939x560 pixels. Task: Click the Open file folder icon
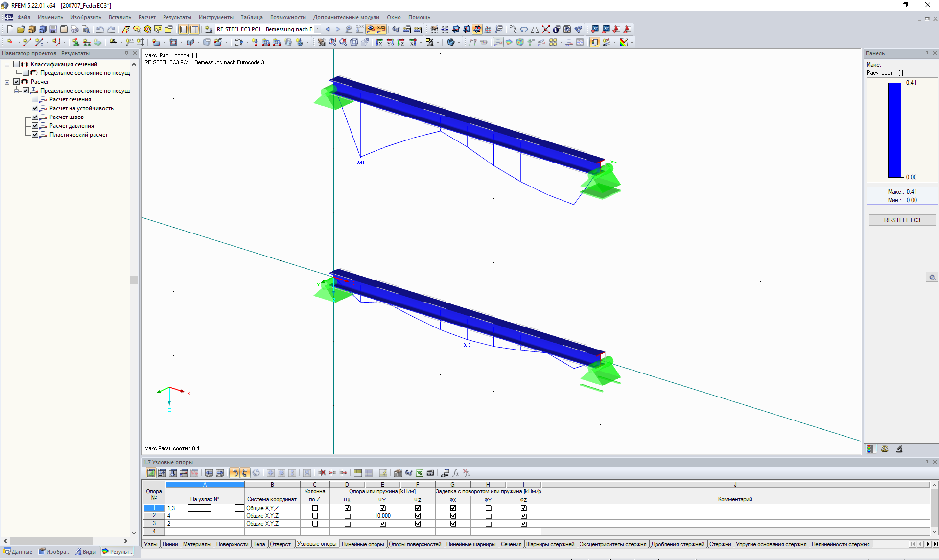21,29
